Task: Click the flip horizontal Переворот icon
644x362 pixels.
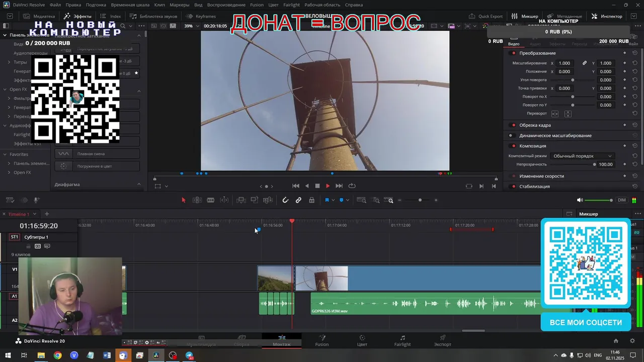Action: [555, 114]
